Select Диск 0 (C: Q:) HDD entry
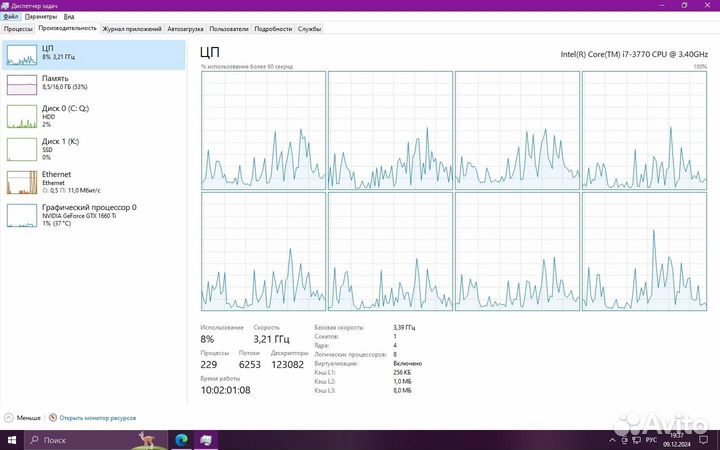Viewport: 720px width, 450px height. point(94,116)
